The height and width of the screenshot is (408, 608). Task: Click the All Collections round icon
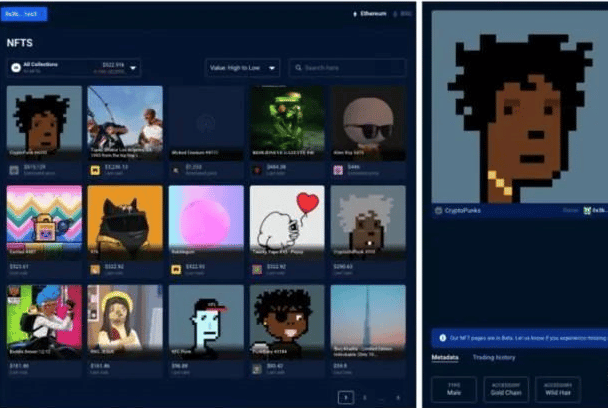(16, 68)
